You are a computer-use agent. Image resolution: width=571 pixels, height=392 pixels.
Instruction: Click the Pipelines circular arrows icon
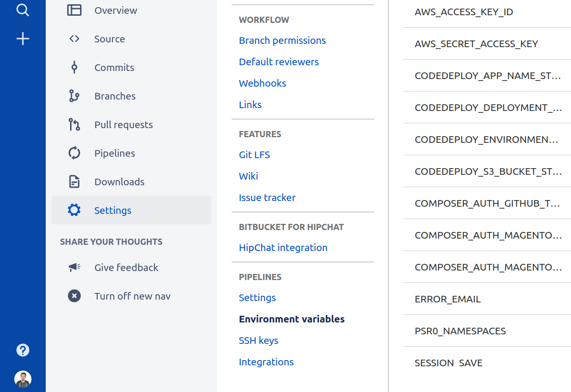click(74, 153)
